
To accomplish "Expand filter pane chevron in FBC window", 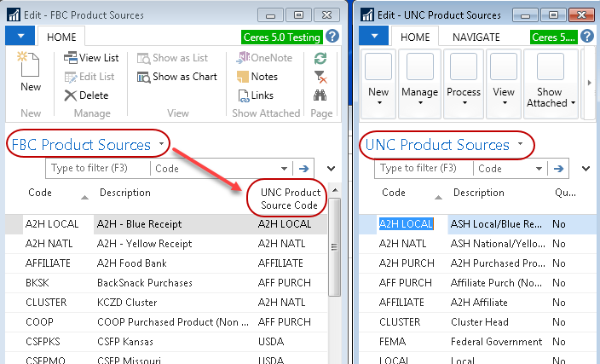I will coord(331,169).
